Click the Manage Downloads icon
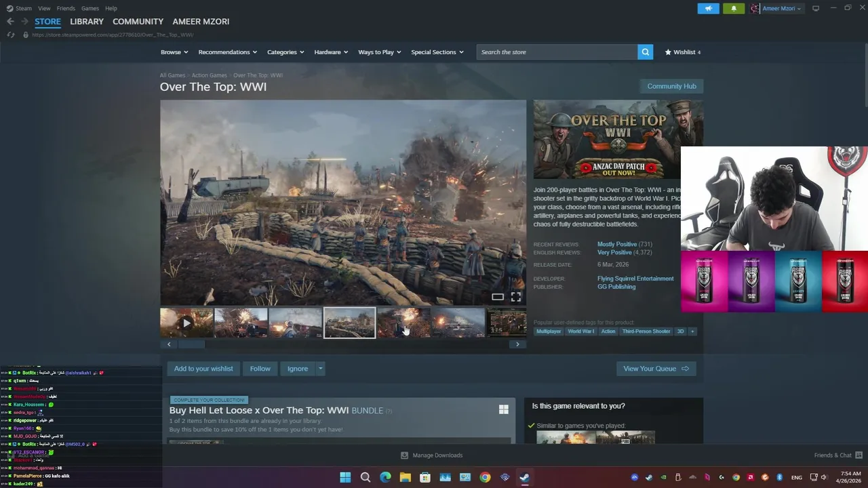Image resolution: width=868 pixels, height=488 pixels. 405,455
